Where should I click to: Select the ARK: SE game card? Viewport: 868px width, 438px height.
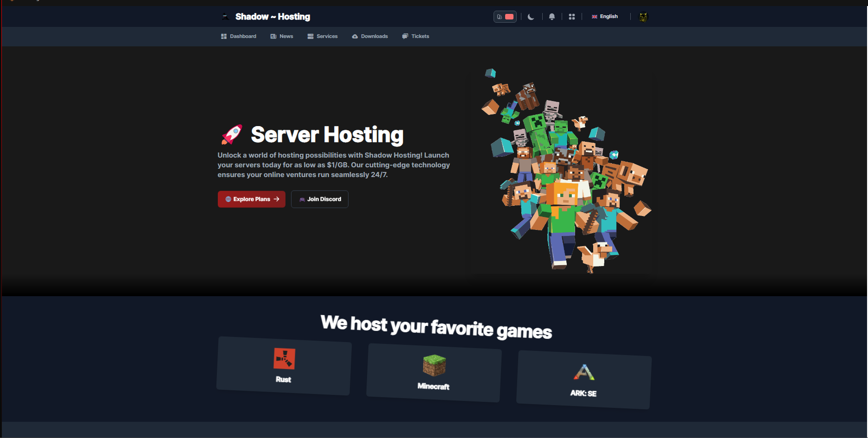584,380
